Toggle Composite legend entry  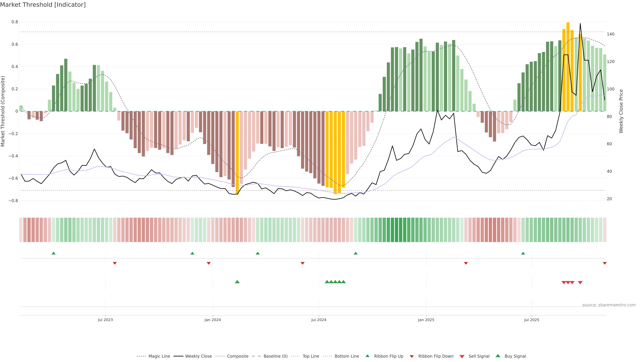237,356
